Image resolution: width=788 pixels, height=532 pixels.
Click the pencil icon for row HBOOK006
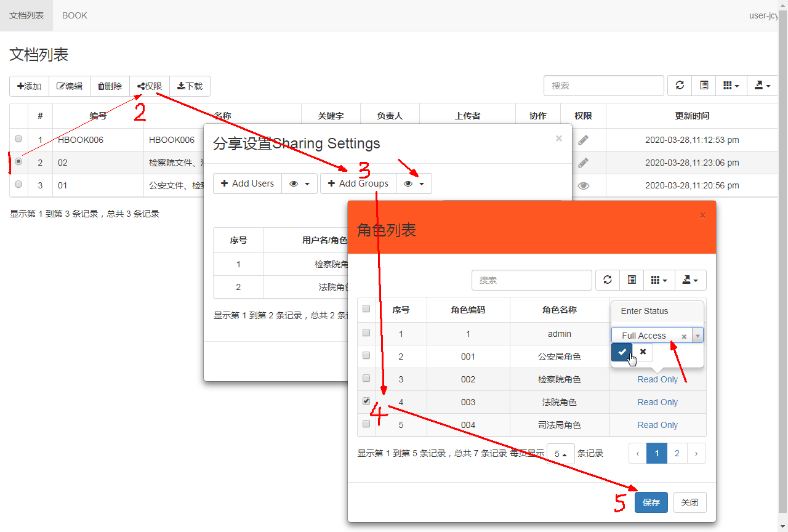583,140
